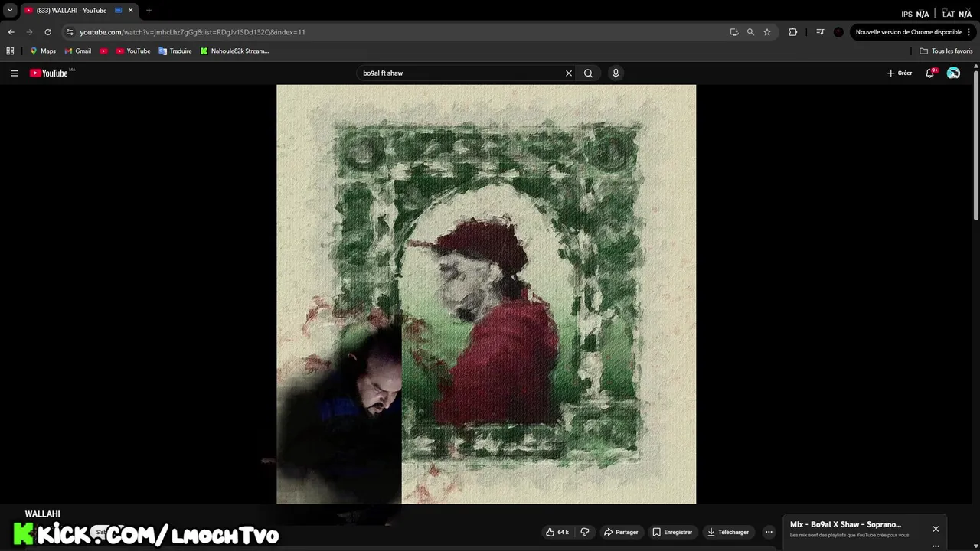Run search with magnifier button
The width and height of the screenshot is (980, 551).
(x=588, y=73)
